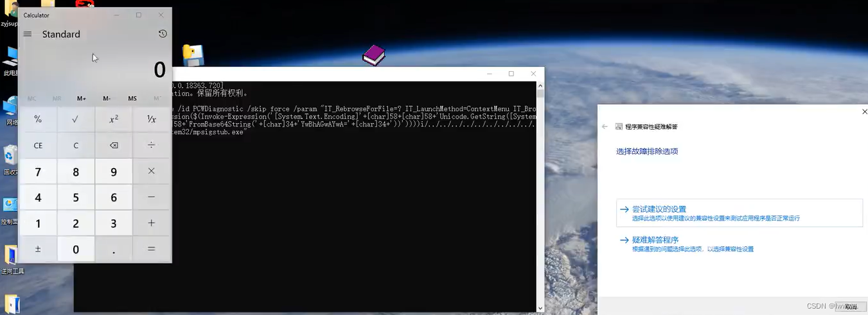Open the purple book desktop icon
Viewport: 868px width, 315px height.
[374, 55]
